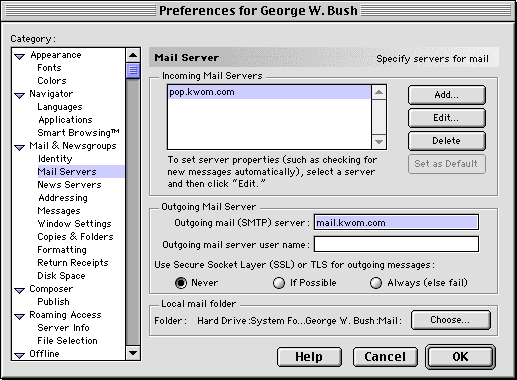Click category list scroll down arrow
The width and height of the screenshot is (517, 380).
pos(133,353)
